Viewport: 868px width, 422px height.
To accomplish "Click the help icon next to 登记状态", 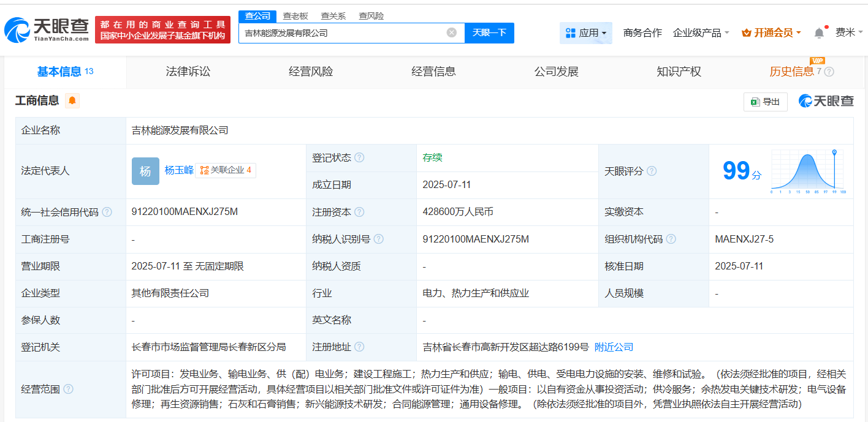I will [359, 157].
